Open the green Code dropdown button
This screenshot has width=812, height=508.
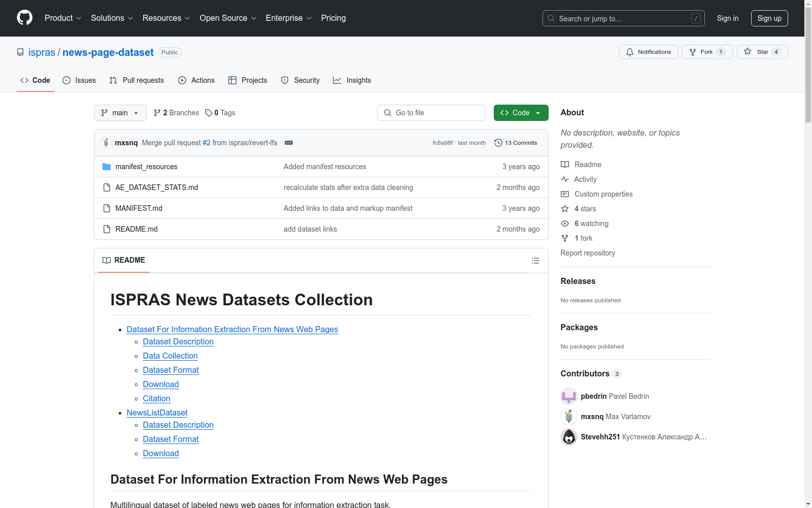coord(521,113)
